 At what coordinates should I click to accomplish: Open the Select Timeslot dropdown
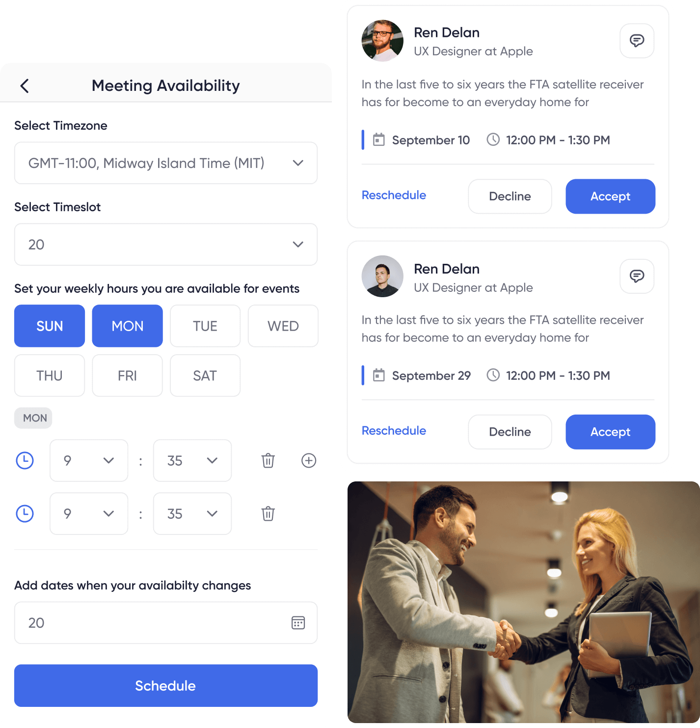tap(166, 245)
